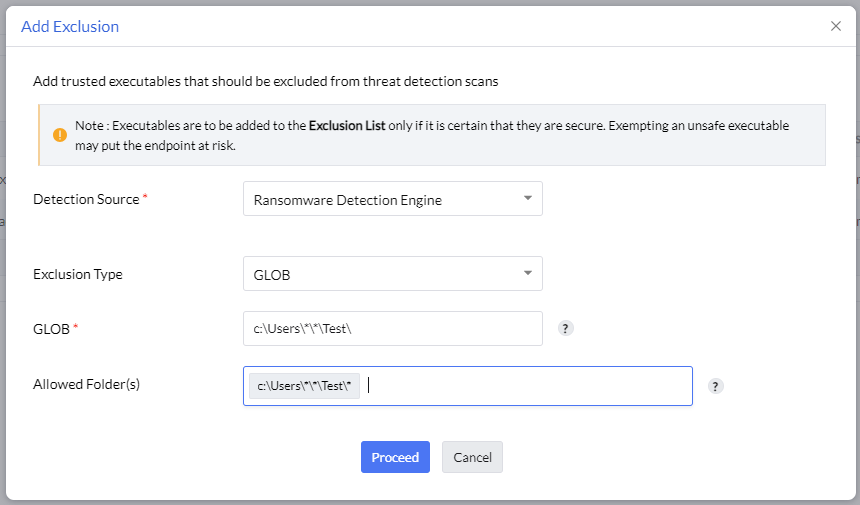
Task: Click the GLOB value in Exclusion Type
Action: [x=272, y=274]
